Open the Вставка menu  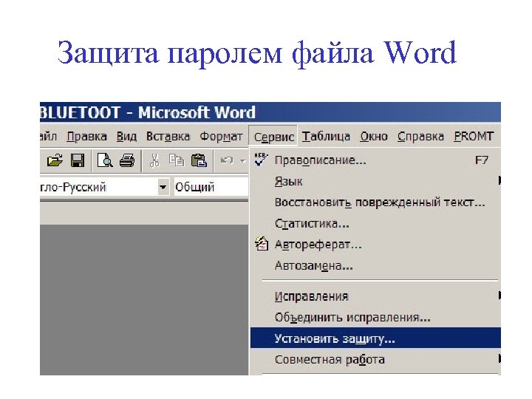point(168,137)
